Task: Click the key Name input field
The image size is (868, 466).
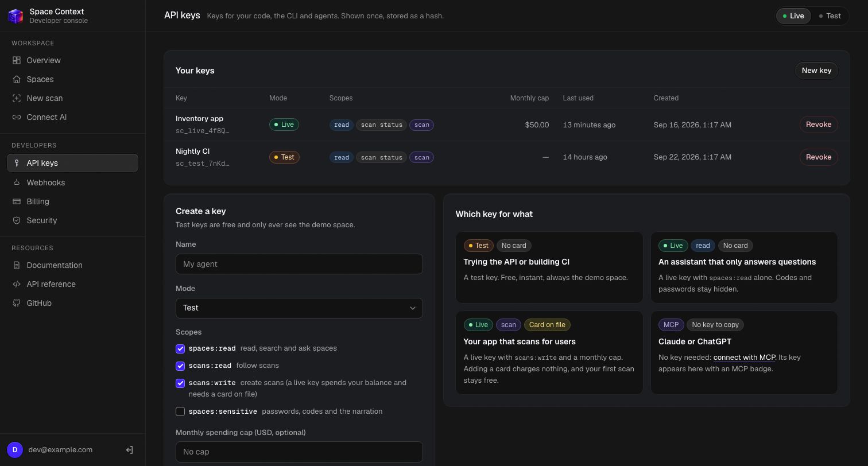Action: [x=299, y=264]
